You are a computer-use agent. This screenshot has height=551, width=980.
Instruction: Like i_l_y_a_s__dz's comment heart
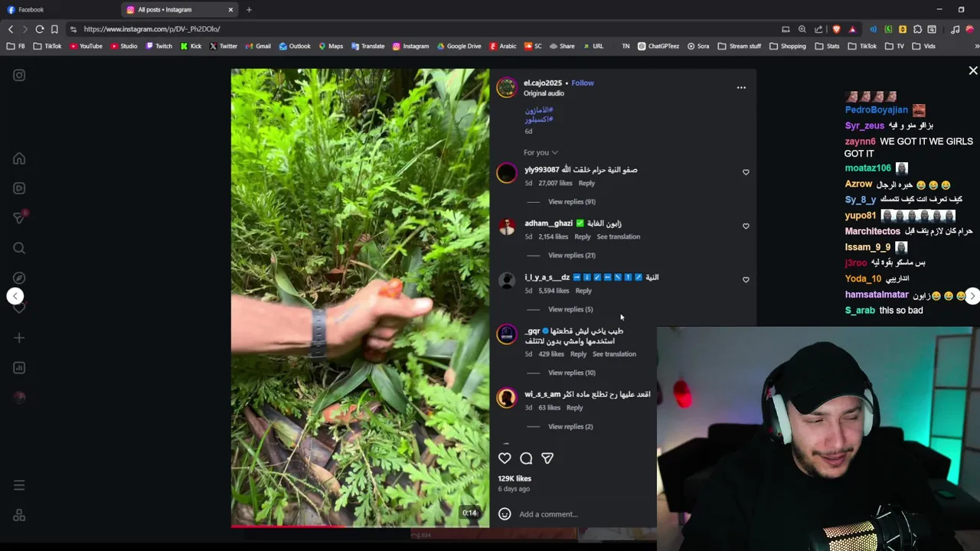[746, 279]
